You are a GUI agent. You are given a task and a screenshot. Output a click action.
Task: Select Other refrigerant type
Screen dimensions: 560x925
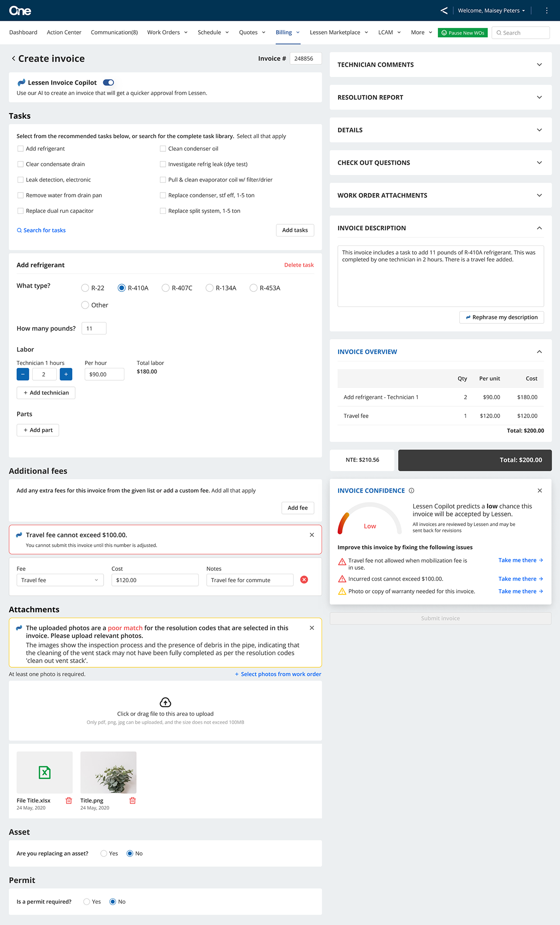click(85, 305)
